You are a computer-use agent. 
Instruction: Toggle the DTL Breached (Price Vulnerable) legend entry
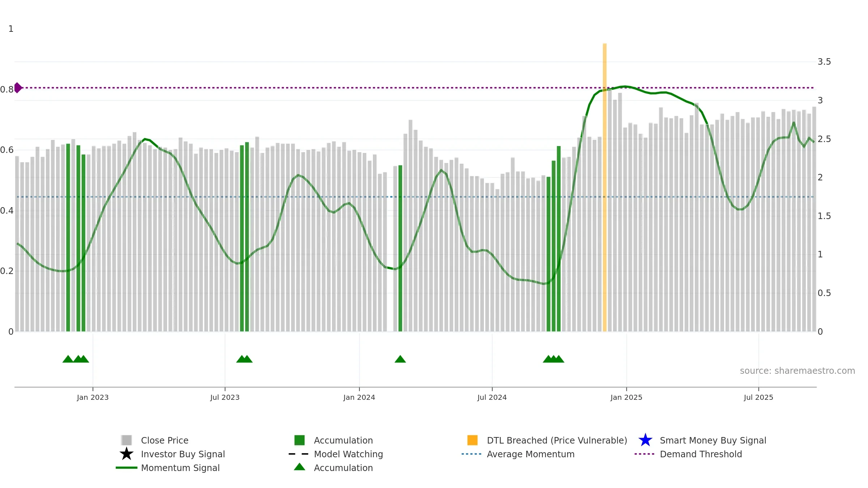coord(547,440)
